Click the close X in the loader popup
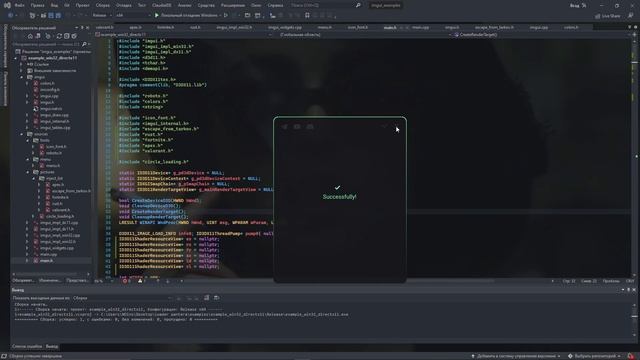This screenshot has height=360, width=640. pos(396,127)
